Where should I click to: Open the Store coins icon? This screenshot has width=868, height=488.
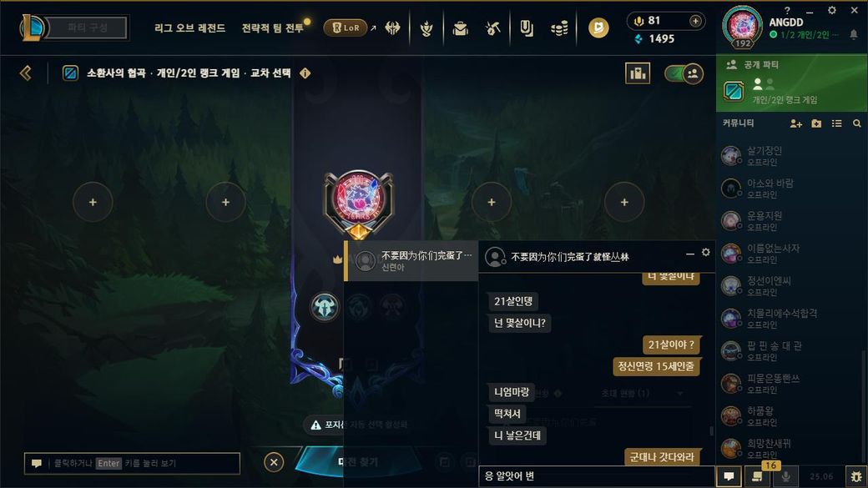(x=560, y=28)
